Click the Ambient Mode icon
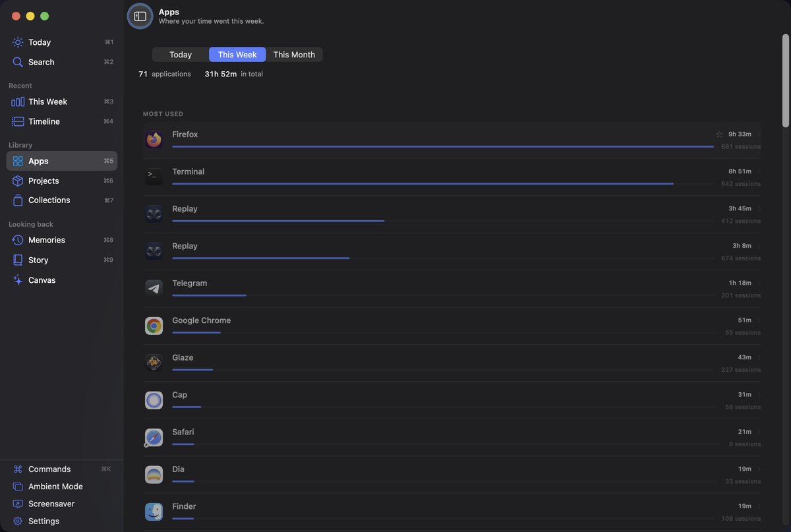The width and height of the screenshot is (791, 532). (18, 487)
